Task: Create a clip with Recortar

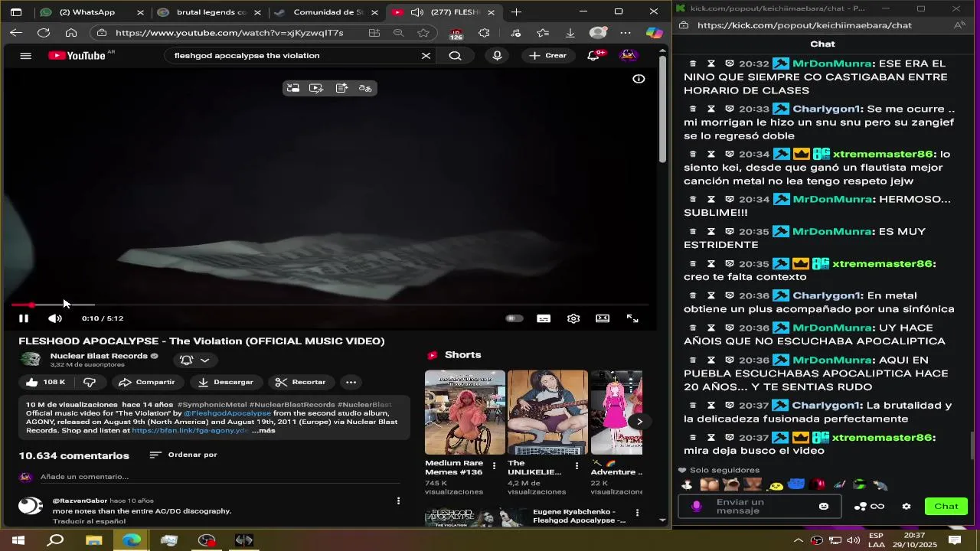Action: point(301,382)
